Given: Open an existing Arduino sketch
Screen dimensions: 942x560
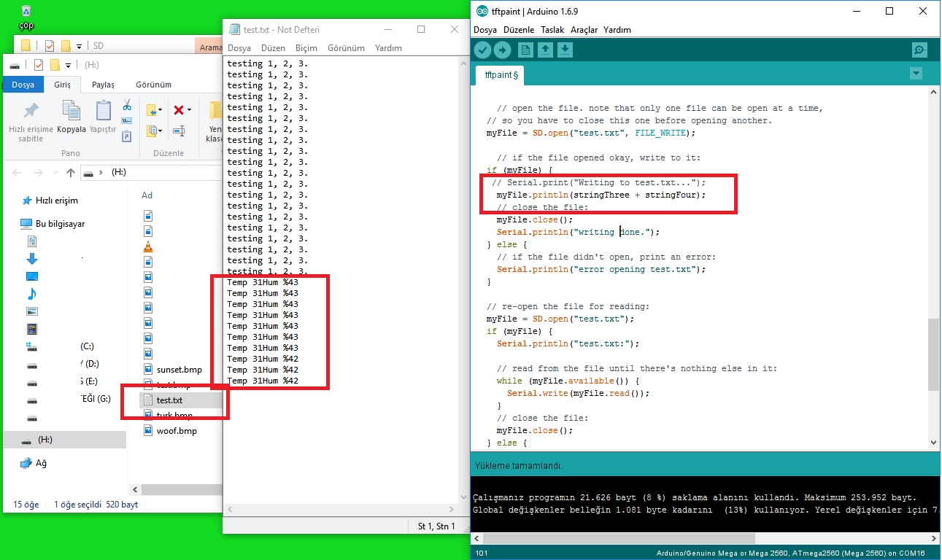Looking at the screenshot, I should pos(545,50).
